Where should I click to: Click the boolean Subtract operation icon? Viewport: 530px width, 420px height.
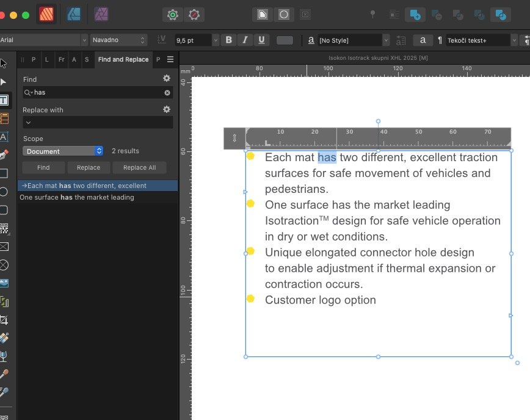tap(437, 15)
